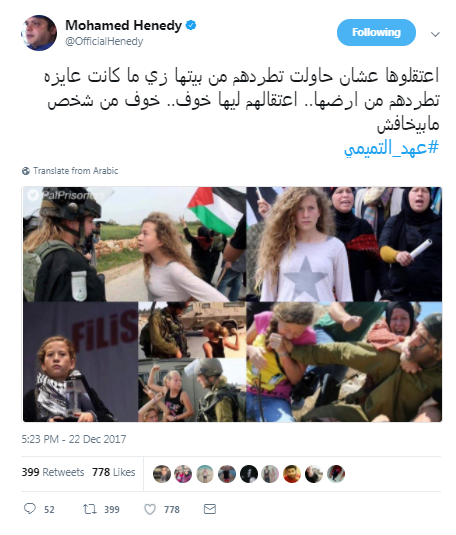
Task: Open the @OfficialHenedy handle
Action: [x=104, y=41]
